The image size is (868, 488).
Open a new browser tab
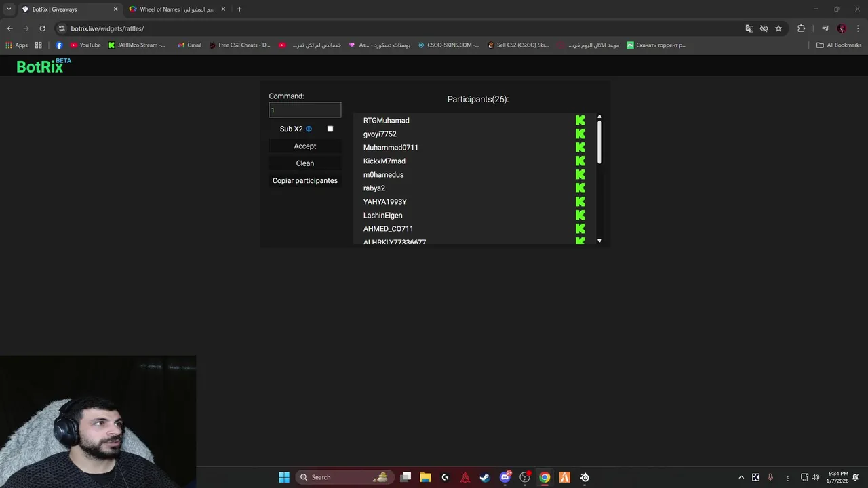point(239,9)
